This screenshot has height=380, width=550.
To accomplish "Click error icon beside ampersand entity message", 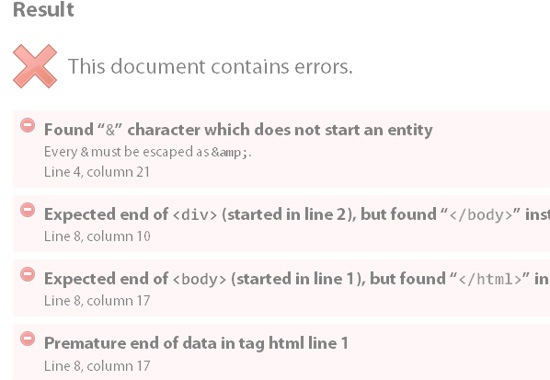I will (27, 125).
